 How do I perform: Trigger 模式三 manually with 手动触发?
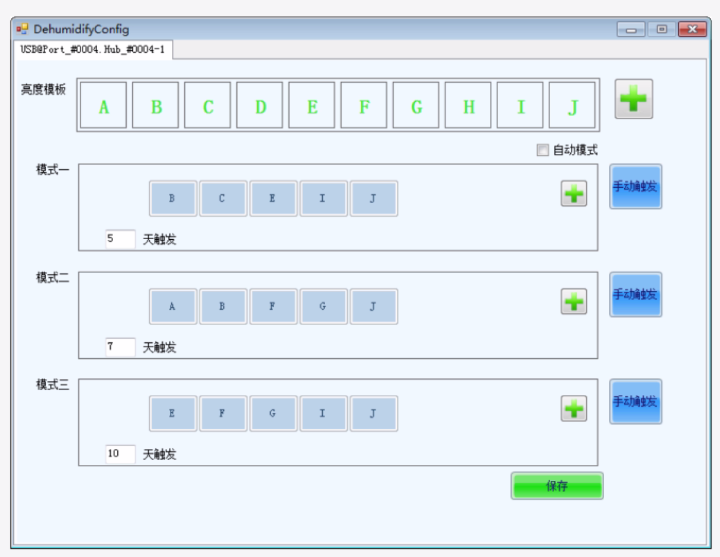(635, 402)
